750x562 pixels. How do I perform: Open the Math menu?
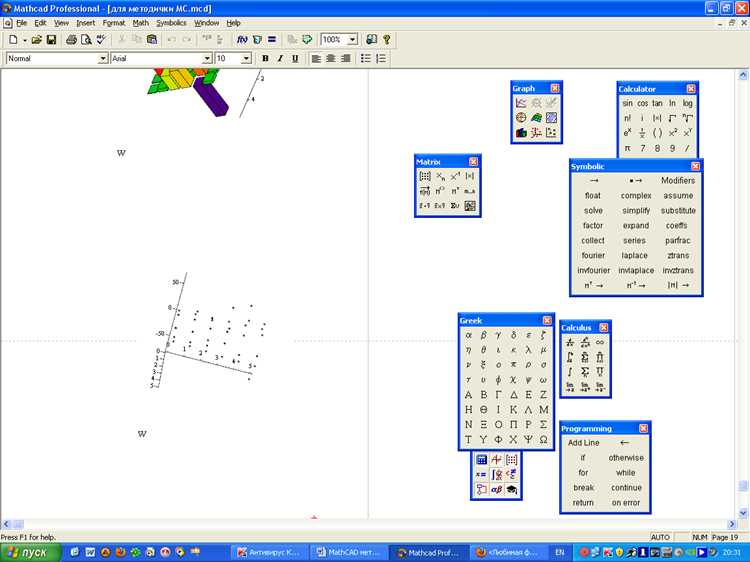(x=141, y=23)
